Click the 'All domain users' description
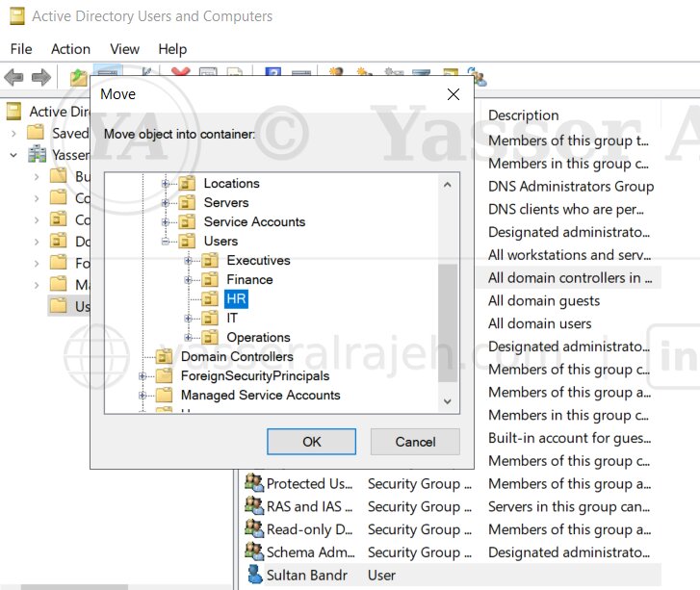The height and width of the screenshot is (590, 700). [x=539, y=323]
